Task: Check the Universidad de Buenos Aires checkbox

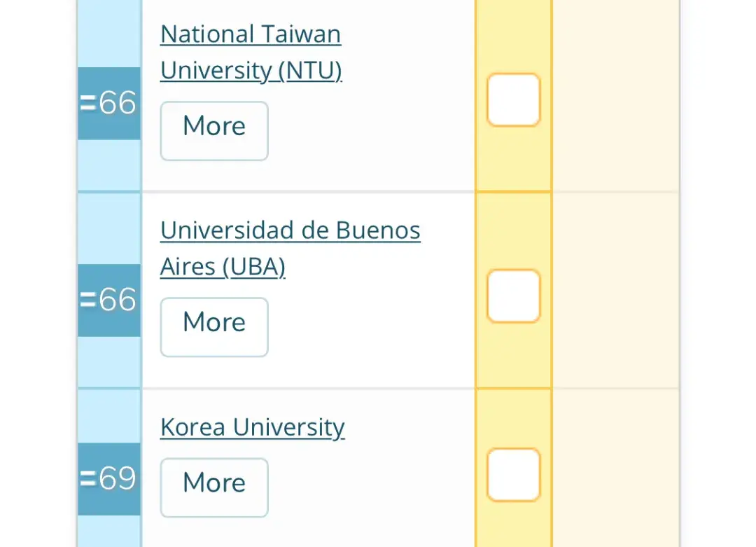Action: (513, 296)
